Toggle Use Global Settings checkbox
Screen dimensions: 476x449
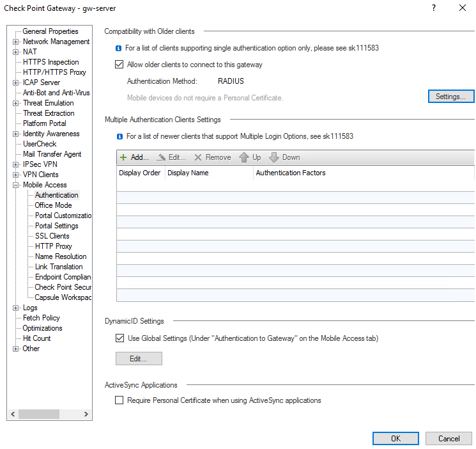[x=120, y=338]
